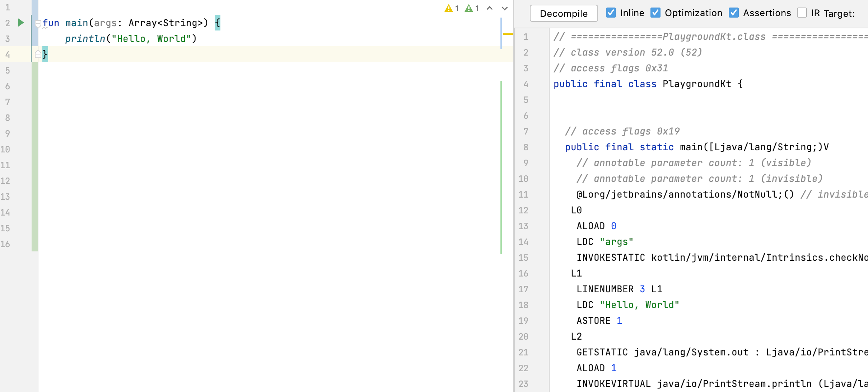Click the println function call

click(x=85, y=39)
